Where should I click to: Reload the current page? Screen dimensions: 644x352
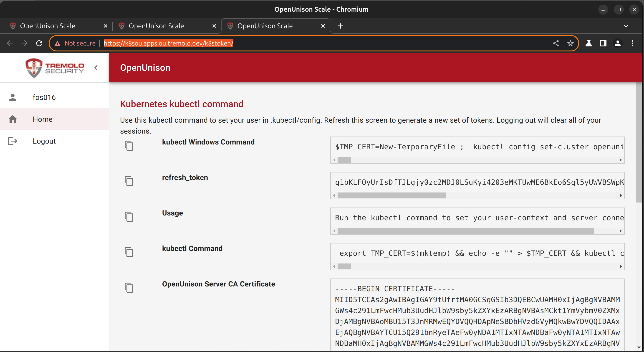39,43
